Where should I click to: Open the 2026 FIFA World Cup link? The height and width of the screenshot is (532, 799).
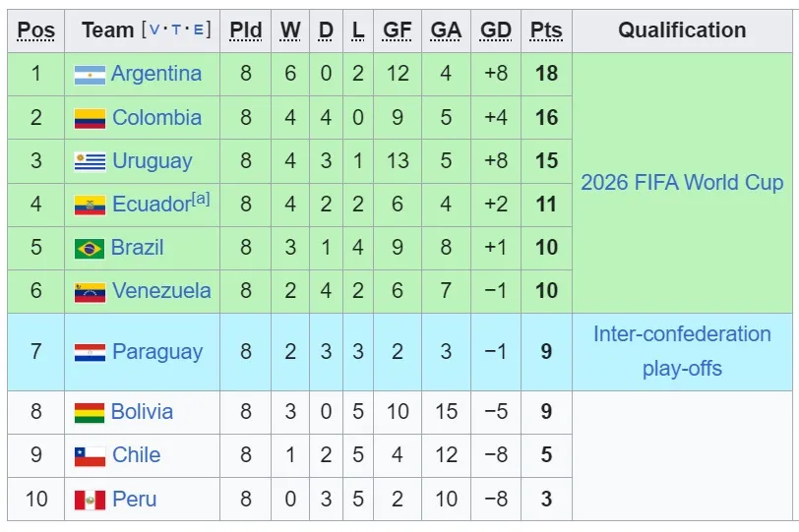[x=682, y=183]
